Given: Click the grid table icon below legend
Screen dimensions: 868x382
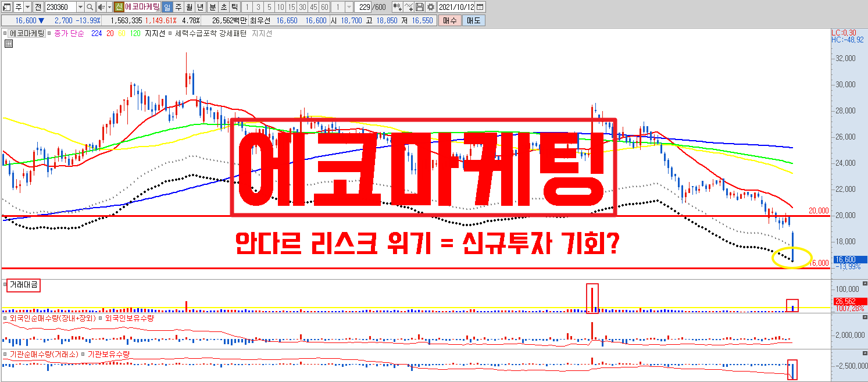Looking at the screenshot, I should 9,44.
